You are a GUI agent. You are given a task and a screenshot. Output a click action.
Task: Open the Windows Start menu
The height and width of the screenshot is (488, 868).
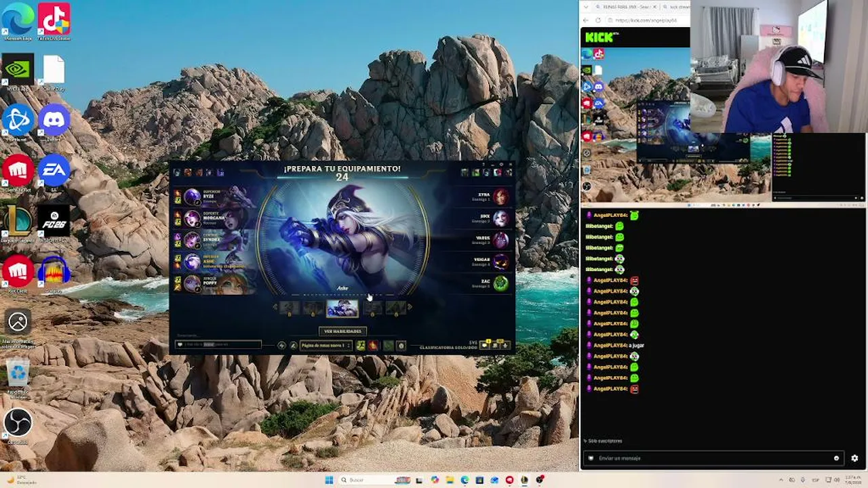click(329, 480)
